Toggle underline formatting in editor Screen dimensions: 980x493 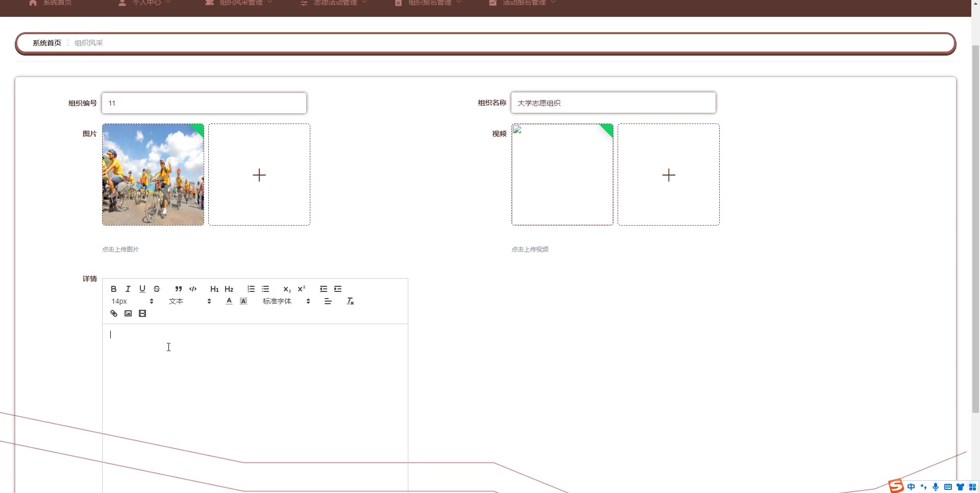(142, 289)
